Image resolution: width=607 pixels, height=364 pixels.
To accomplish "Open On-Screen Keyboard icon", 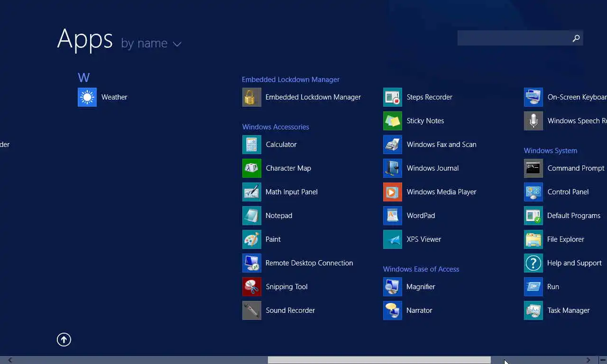I will tap(533, 97).
